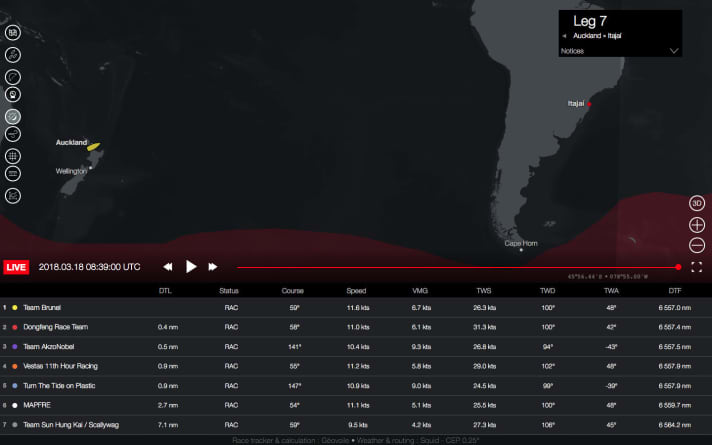Open the dashboard panel icon in sidebar
The width and height of the screenshot is (712, 445).
tap(13, 33)
